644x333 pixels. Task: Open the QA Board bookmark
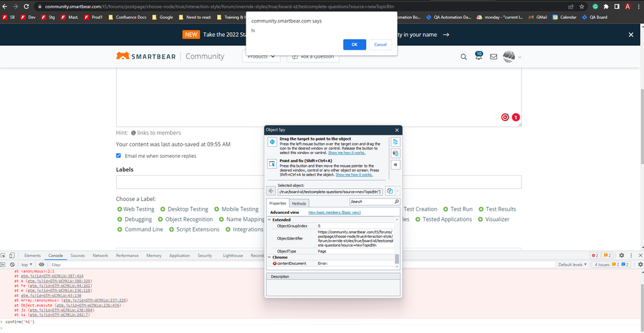[594, 17]
